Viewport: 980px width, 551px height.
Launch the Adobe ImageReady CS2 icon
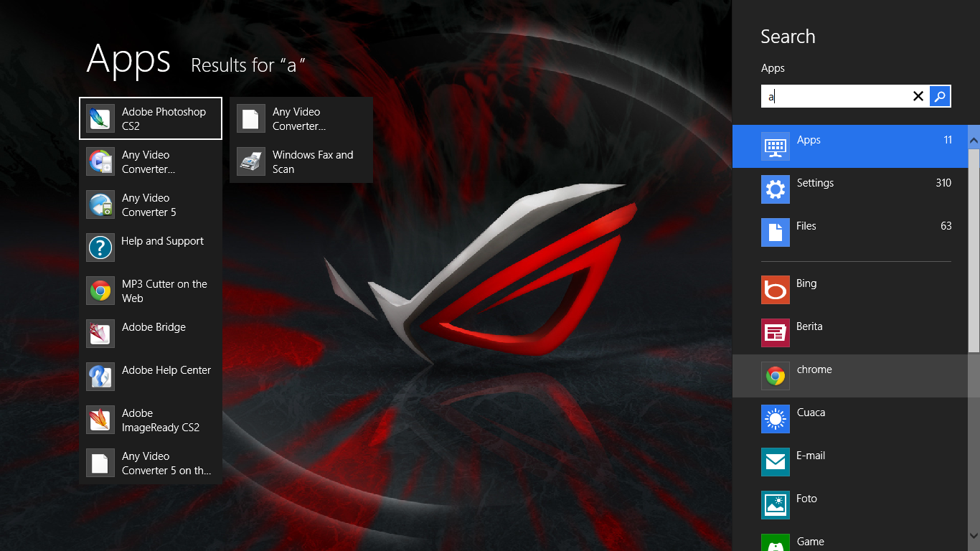point(100,420)
